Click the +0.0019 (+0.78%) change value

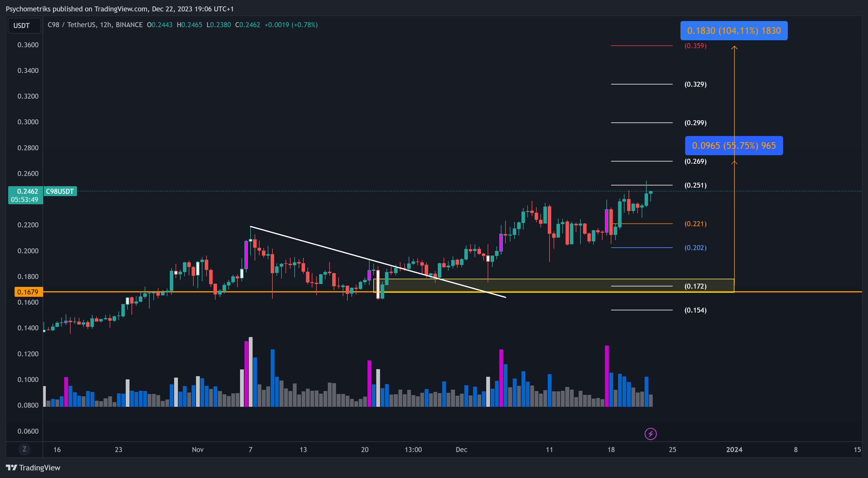291,25
